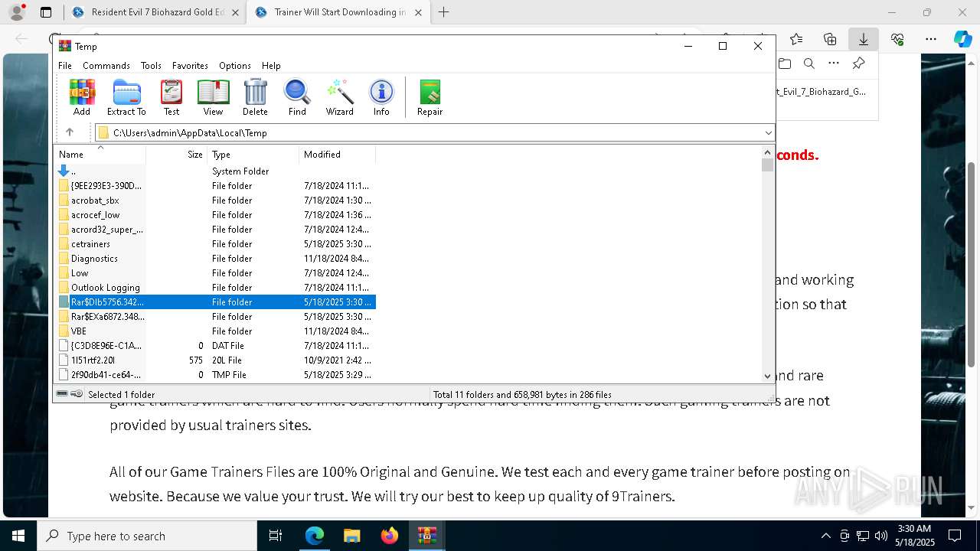Screen dimensions: 980x551
Task: Click the Repair toolbar icon
Action: pos(430,98)
